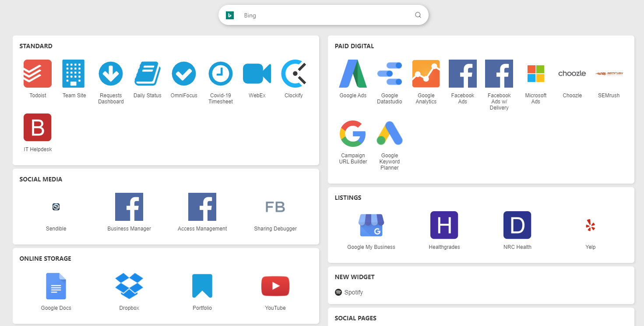Image resolution: width=644 pixels, height=326 pixels.
Task: Open the NRC Health D icon
Action: click(x=517, y=225)
